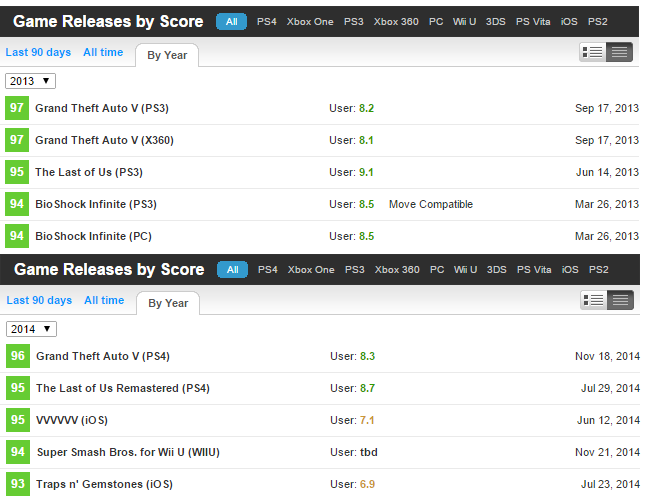Filter 2014 releases by Xbox 360
Viewport: 648px width, 501px height.
(397, 270)
